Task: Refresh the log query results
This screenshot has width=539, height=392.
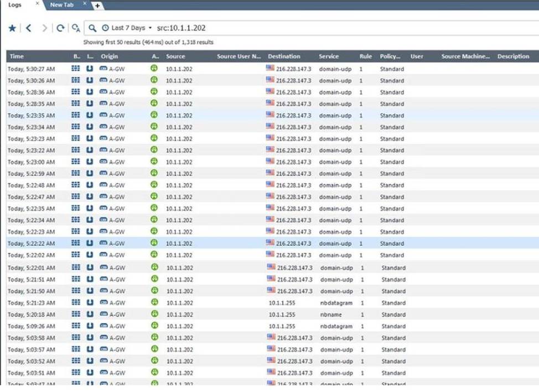Action: point(60,28)
